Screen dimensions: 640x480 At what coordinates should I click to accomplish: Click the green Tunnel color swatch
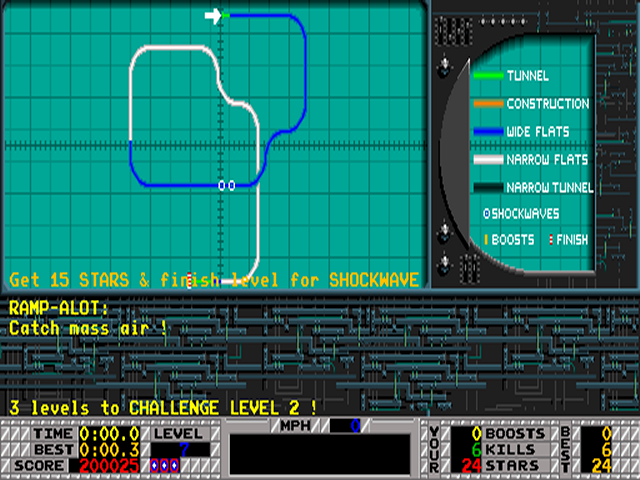(x=489, y=76)
